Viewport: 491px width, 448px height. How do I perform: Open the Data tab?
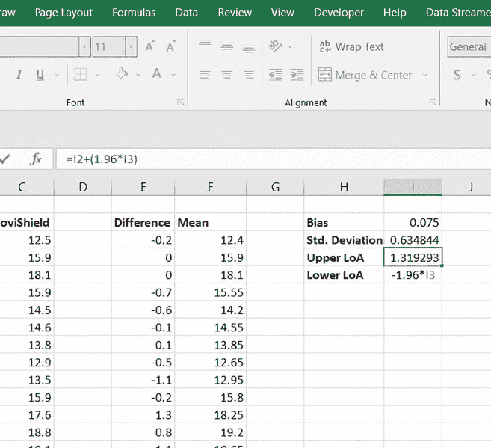coord(186,13)
